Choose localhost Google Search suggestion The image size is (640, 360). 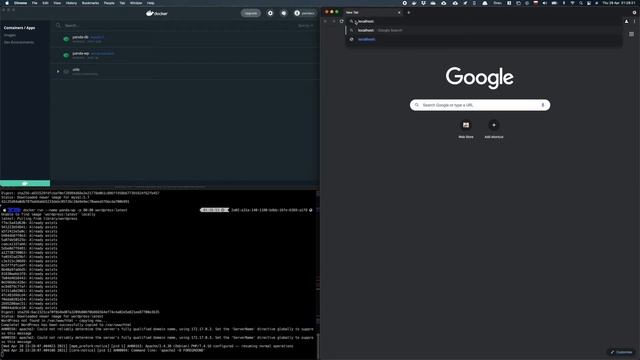(484, 30)
